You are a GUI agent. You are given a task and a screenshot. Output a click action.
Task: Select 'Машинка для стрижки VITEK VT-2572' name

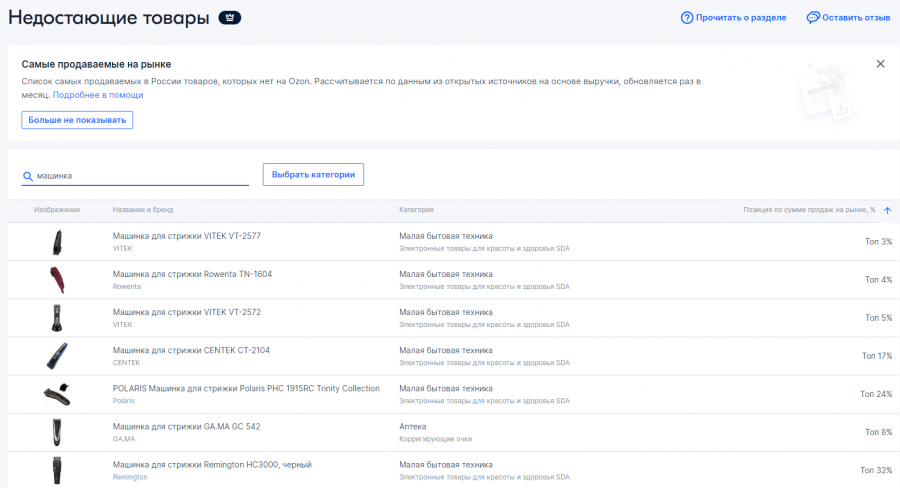tap(187, 312)
